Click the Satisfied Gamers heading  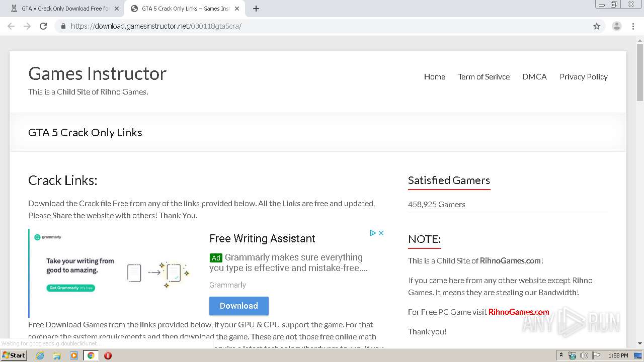[449, 180]
